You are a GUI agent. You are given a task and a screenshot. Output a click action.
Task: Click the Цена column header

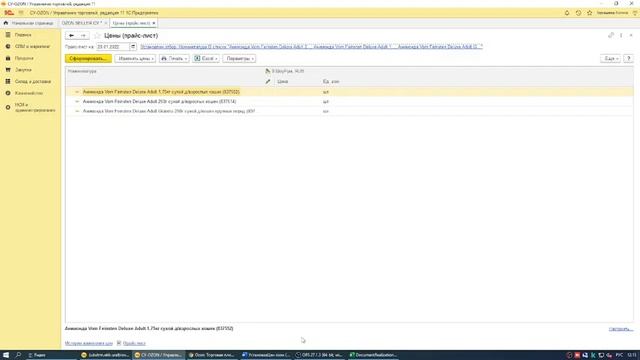[282, 82]
